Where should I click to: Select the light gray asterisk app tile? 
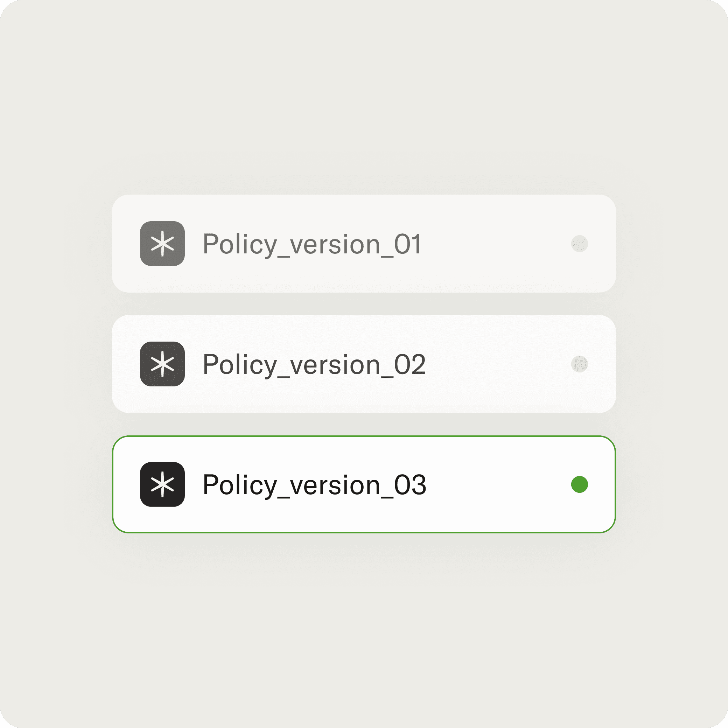(x=162, y=243)
